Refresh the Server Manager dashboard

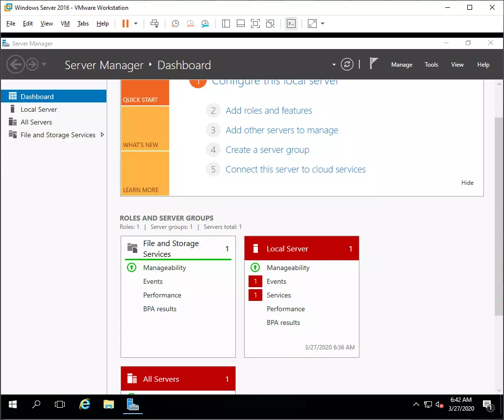pyautogui.click(x=347, y=64)
